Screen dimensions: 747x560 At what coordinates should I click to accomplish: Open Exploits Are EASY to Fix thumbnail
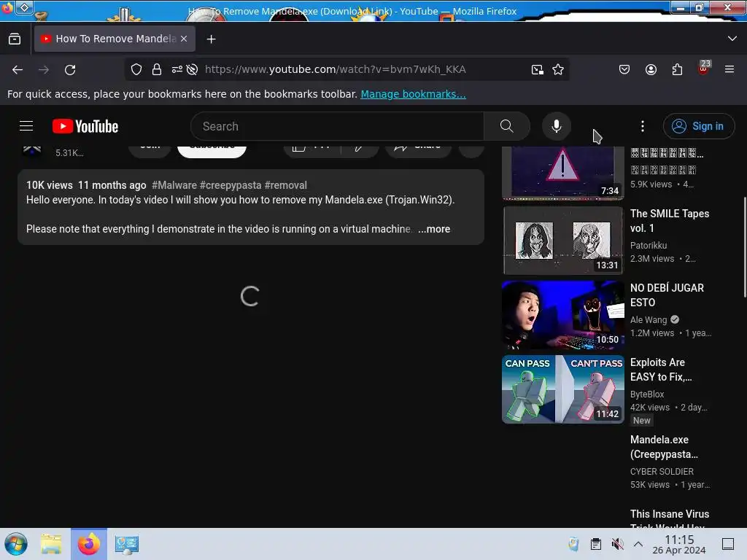[x=562, y=389]
